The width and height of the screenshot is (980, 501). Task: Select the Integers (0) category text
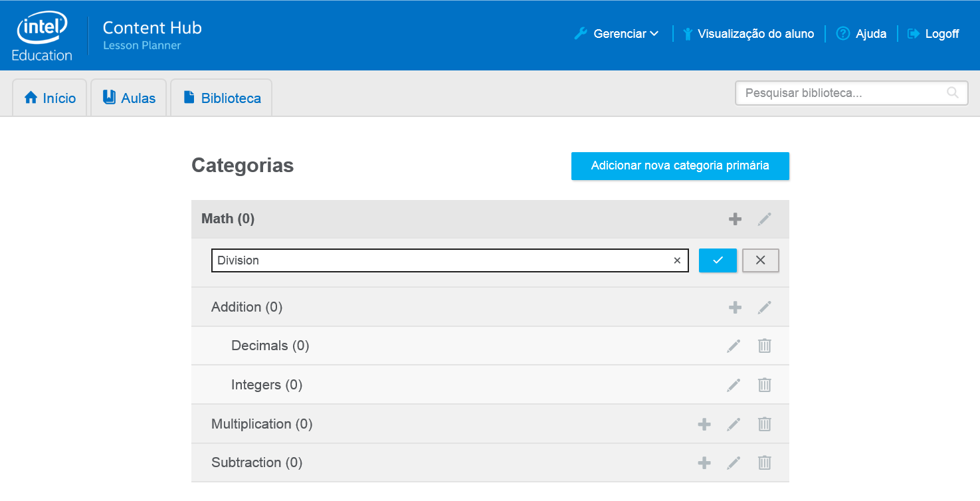[266, 385]
